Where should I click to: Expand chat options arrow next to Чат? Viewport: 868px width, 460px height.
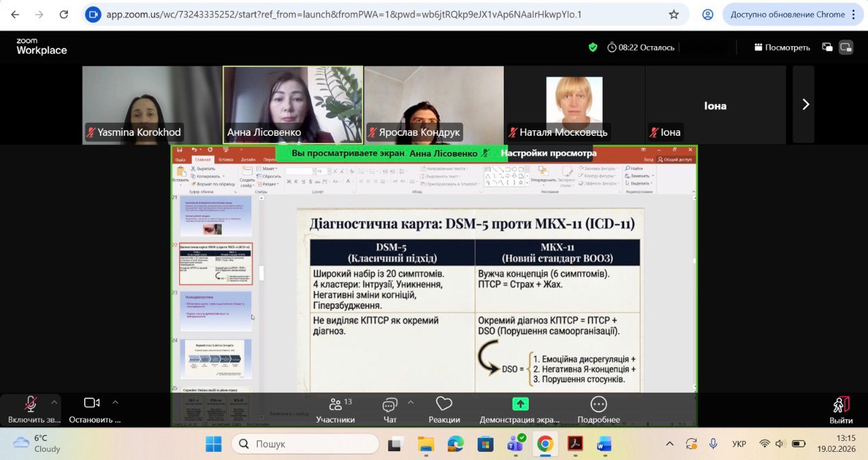410,402
